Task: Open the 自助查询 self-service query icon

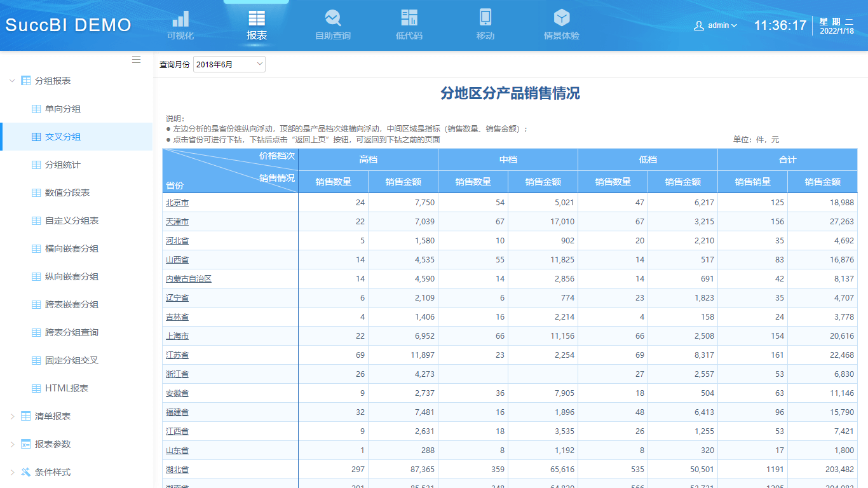Action: 332,19
